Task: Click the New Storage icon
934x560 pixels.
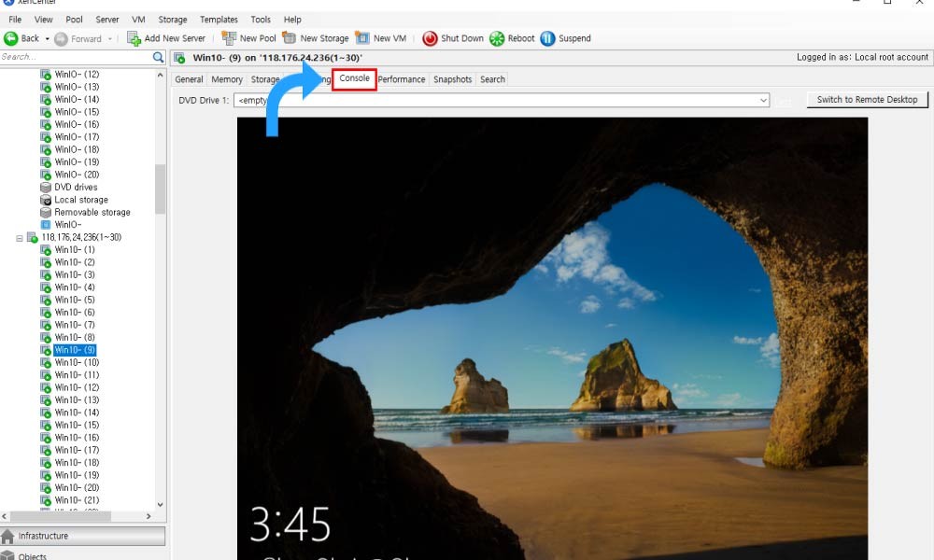Action: [290, 38]
